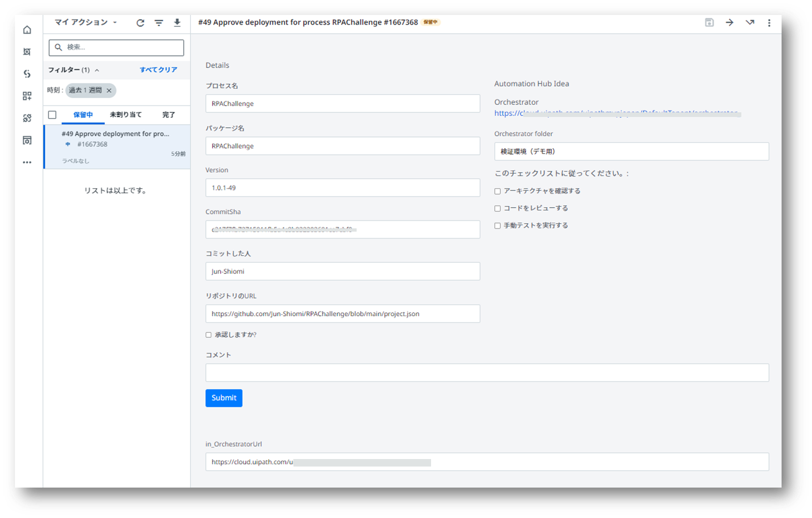Click the リポジトリのURL field
The width and height of the screenshot is (812, 518).
pos(343,314)
